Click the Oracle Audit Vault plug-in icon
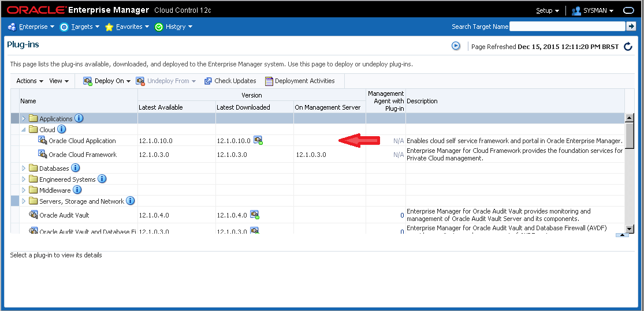The height and width of the screenshot is (311, 644). click(33, 215)
